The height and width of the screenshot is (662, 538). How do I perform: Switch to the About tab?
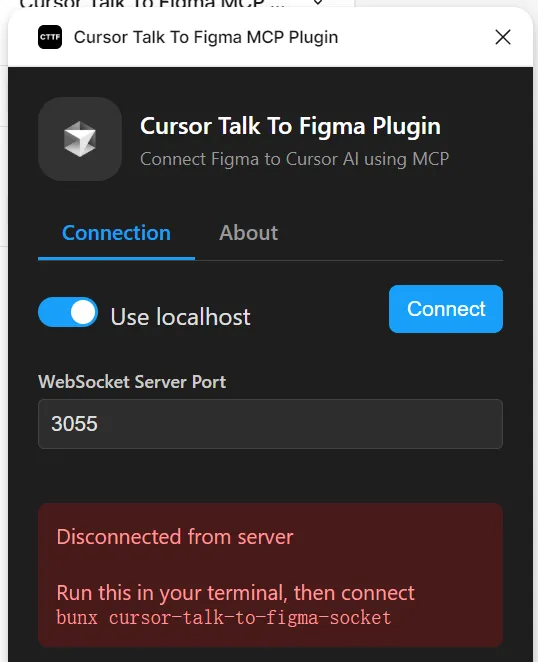[x=248, y=233]
